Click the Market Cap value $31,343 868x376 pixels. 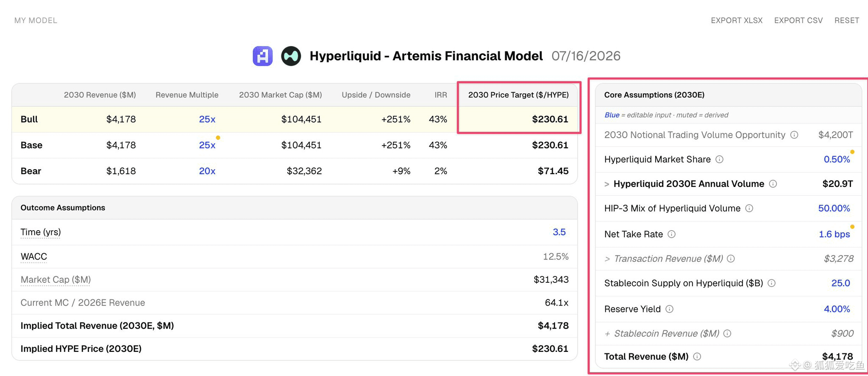pos(551,280)
